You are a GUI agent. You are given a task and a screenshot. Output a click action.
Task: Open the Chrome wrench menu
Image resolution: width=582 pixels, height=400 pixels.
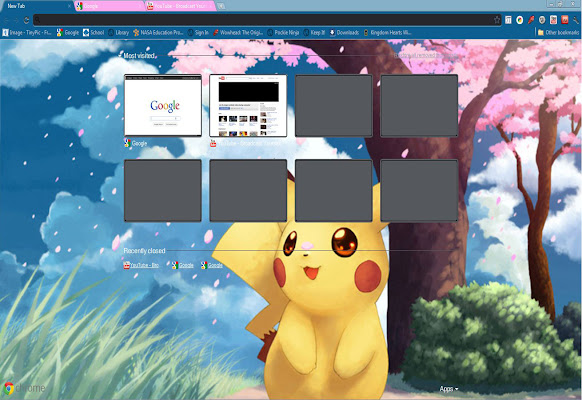(x=576, y=20)
